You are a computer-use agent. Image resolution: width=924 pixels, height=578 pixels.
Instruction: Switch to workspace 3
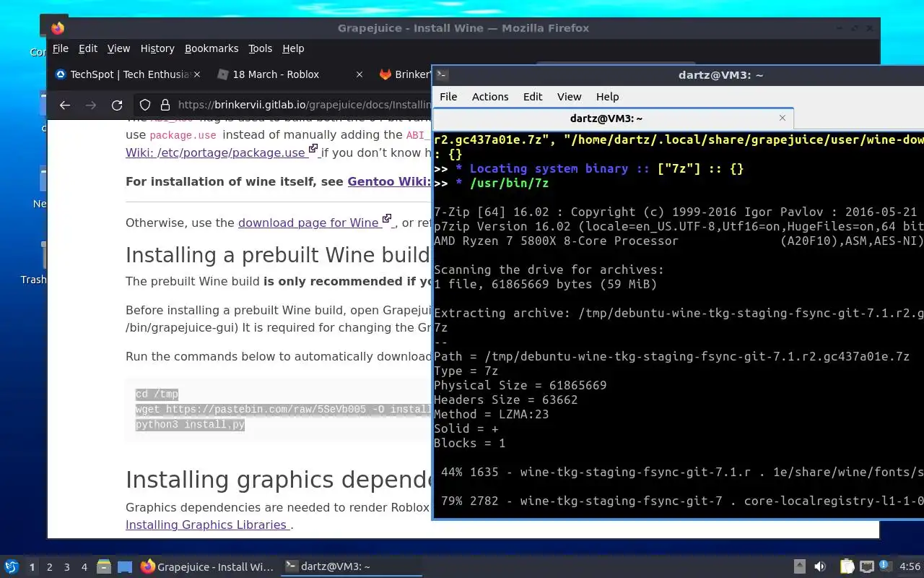pyautogui.click(x=66, y=567)
